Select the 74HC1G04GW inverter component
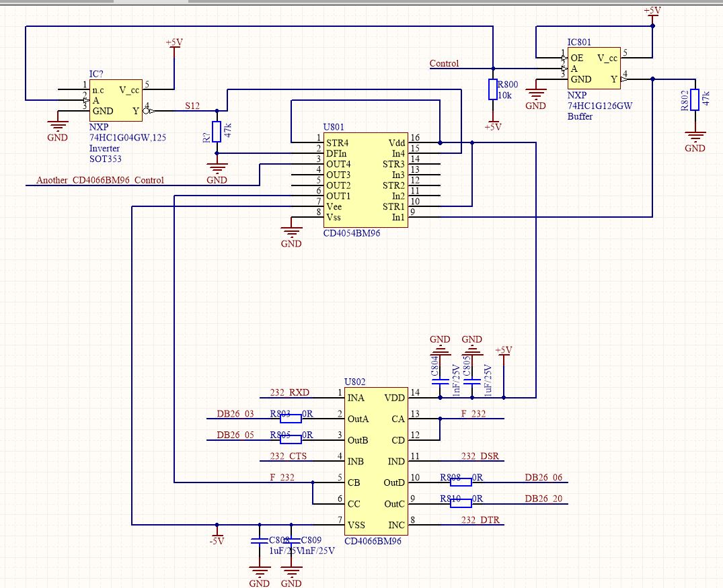 click(115, 99)
